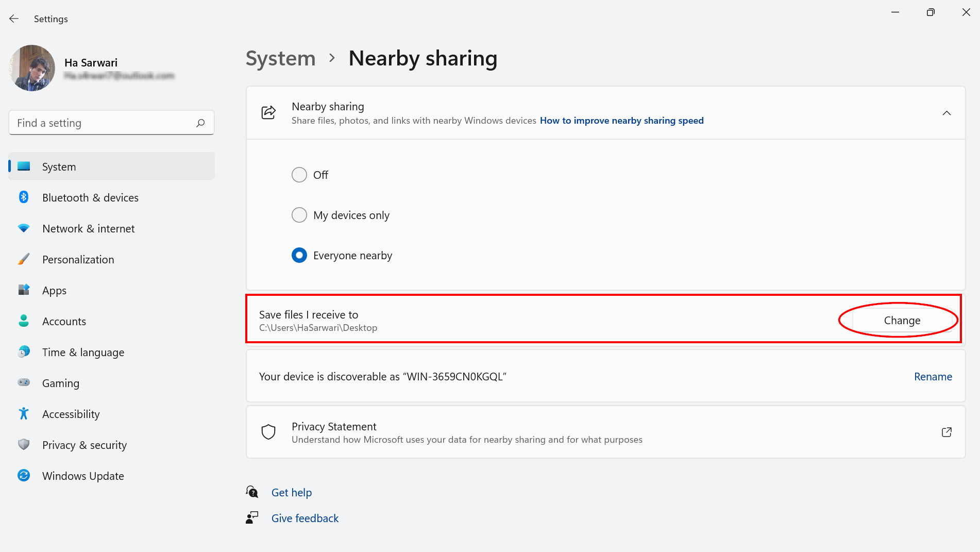Viewport: 980px width, 552px height.
Task: Open the Privacy Statement external link icon
Action: [x=947, y=432]
